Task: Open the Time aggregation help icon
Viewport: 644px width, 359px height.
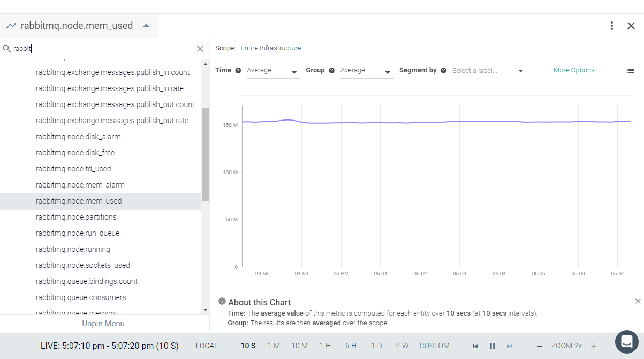Action: click(238, 70)
